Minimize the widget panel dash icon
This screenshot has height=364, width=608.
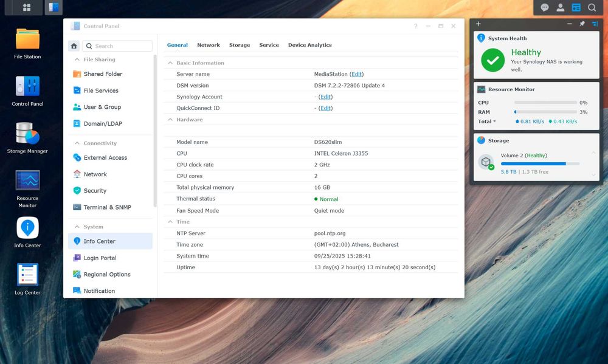[569, 24]
